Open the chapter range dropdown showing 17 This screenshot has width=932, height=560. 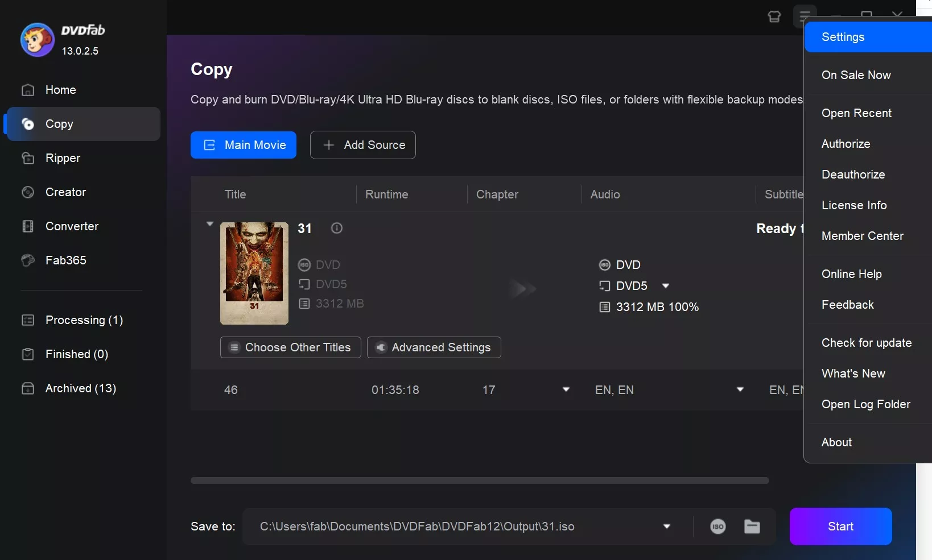(x=566, y=389)
